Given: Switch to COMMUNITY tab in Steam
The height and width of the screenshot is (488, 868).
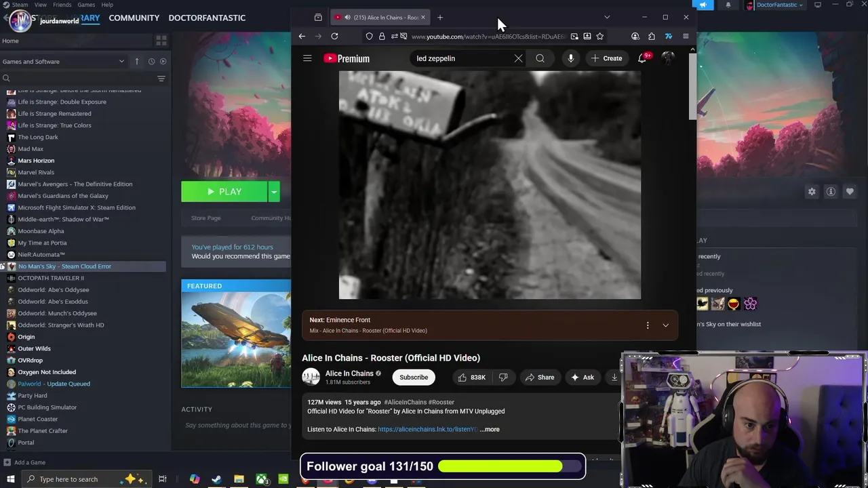Looking at the screenshot, I should pyautogui.click(x=134, y=18).
